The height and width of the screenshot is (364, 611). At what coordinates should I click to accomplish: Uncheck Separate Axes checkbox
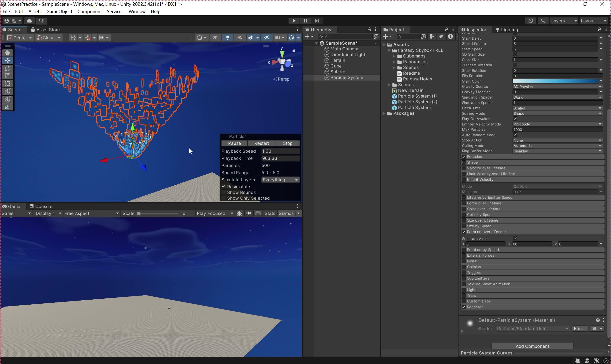515,239
